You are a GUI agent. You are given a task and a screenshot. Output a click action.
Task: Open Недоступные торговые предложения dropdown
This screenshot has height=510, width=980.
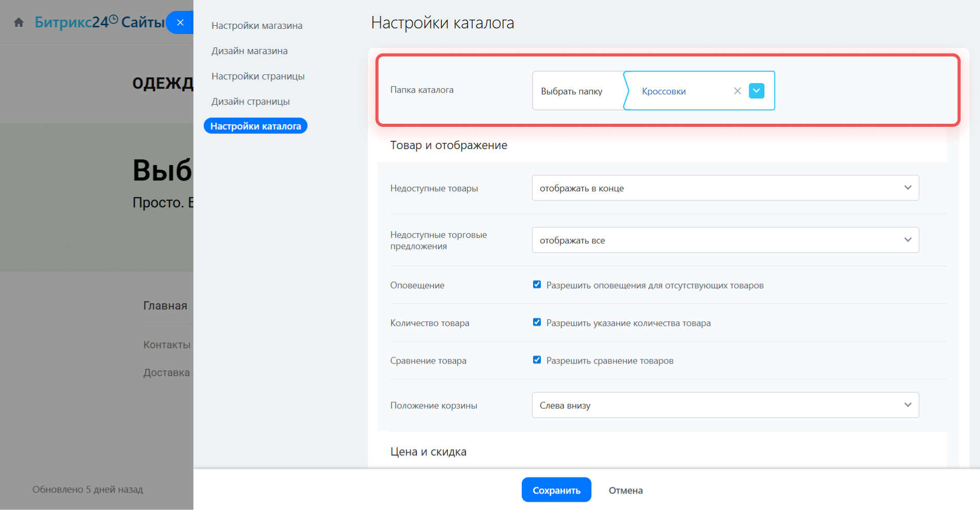725,240
